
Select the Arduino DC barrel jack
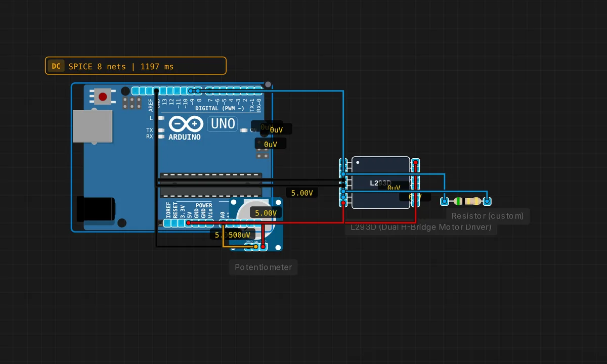[96, 209]
